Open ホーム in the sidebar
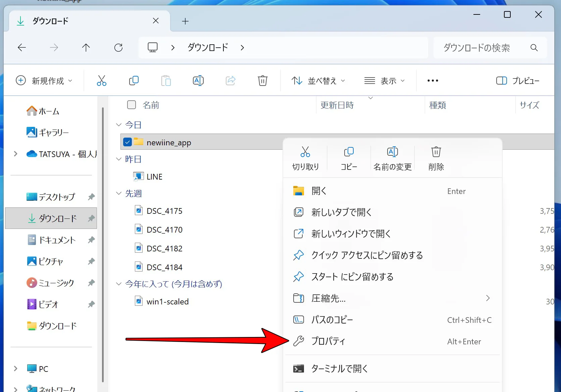561x392 pixels. pos(43,111)
